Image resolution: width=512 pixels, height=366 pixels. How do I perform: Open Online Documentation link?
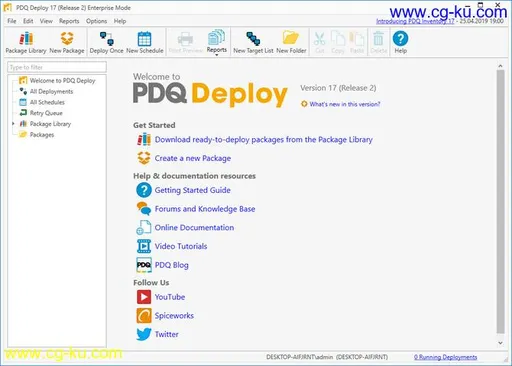coord(194,227)
